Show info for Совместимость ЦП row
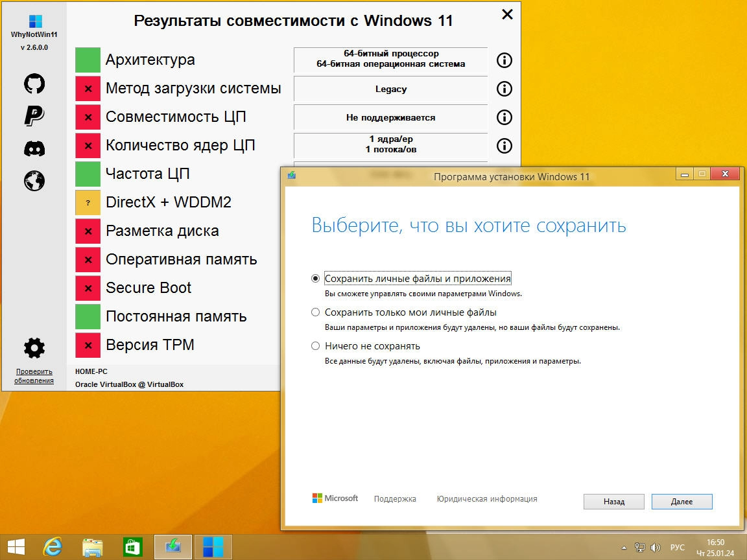The height and width of the screenshot is (560, 747). [504, 117]
